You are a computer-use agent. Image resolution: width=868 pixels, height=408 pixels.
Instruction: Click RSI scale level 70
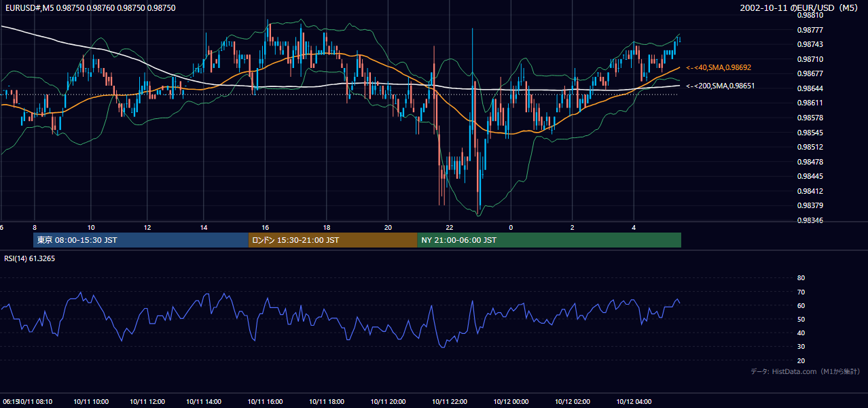point(801,292)
